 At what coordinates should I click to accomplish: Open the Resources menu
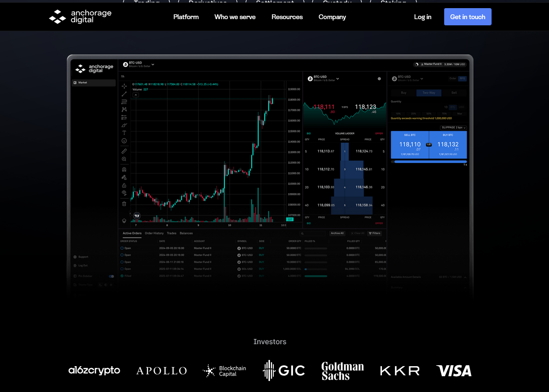[287, 17]
